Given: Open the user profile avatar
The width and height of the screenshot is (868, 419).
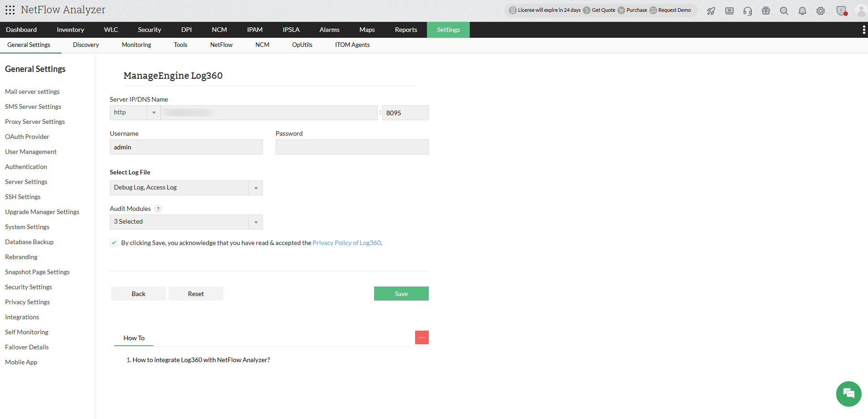Looking at the screenshot, I should 861,11.
